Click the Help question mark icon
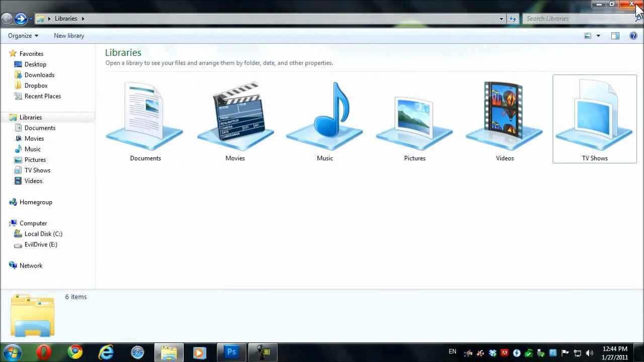The image size is (644, 362). click(x=633, y=36)
